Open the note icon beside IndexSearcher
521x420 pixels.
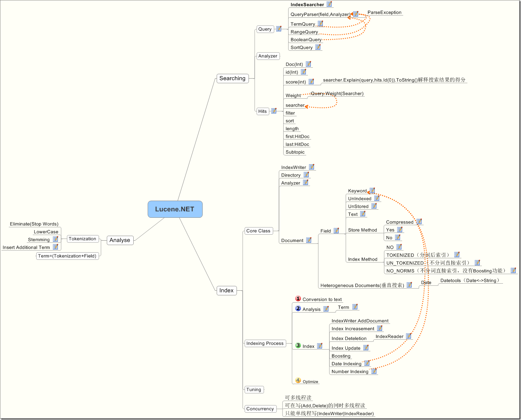329,4
